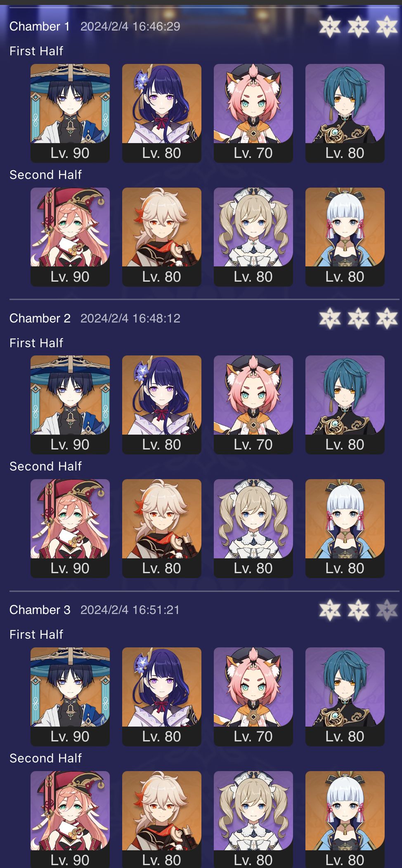Image resolution: width=402 pixels, height=868 pixels.
Task: Tap Kazuha card in Chamber 2 Second Half
Action: (162, 528)
